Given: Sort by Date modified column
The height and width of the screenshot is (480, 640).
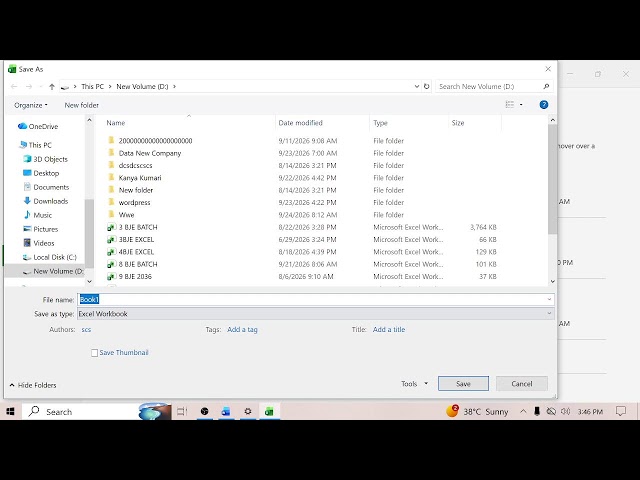Looking at the screenshot, I should click(300, 123).
